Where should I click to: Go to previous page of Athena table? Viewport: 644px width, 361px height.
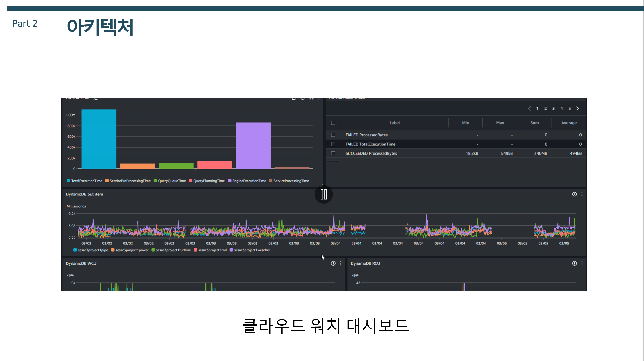point(529,108)
